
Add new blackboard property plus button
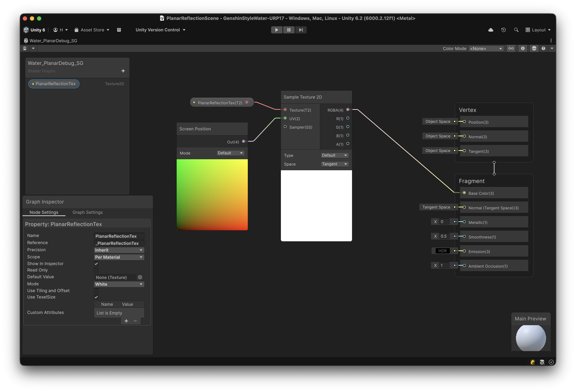pos(123,71)
